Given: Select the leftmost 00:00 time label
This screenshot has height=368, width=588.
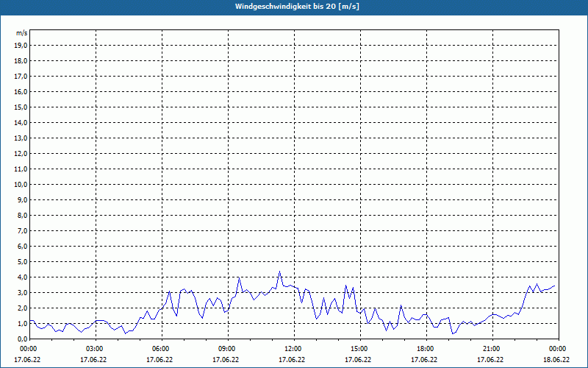Looking at the screenshot, I should pyautogui.click(x=28, y=349).
